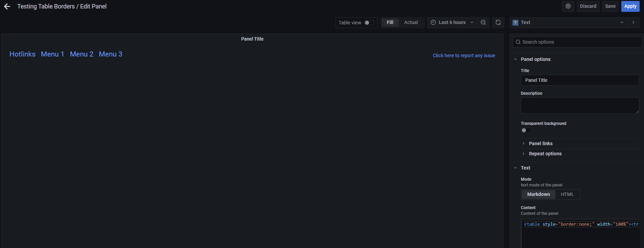Screen dimensions: 644x248
Task: Open the Menu 2 link
Action: click(x=82, y=54)
